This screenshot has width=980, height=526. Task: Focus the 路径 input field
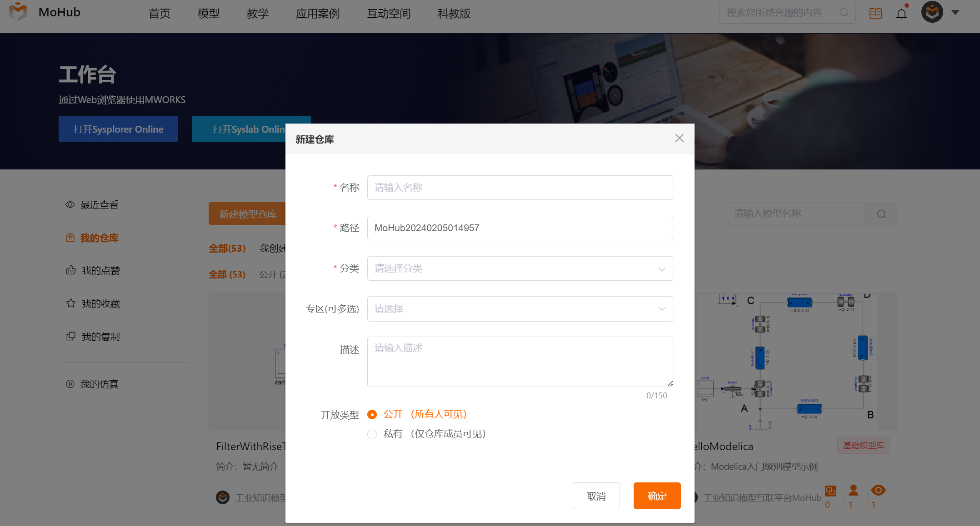coord(520,228)
